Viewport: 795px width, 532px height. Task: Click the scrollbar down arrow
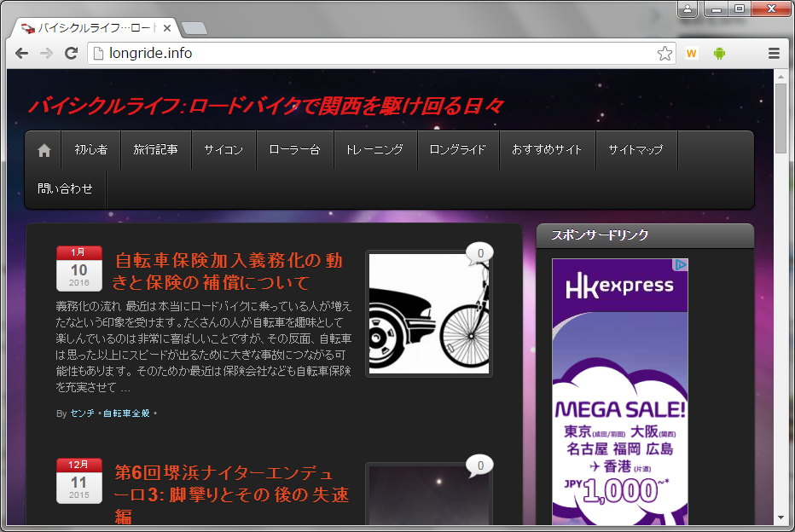(780, 518)
